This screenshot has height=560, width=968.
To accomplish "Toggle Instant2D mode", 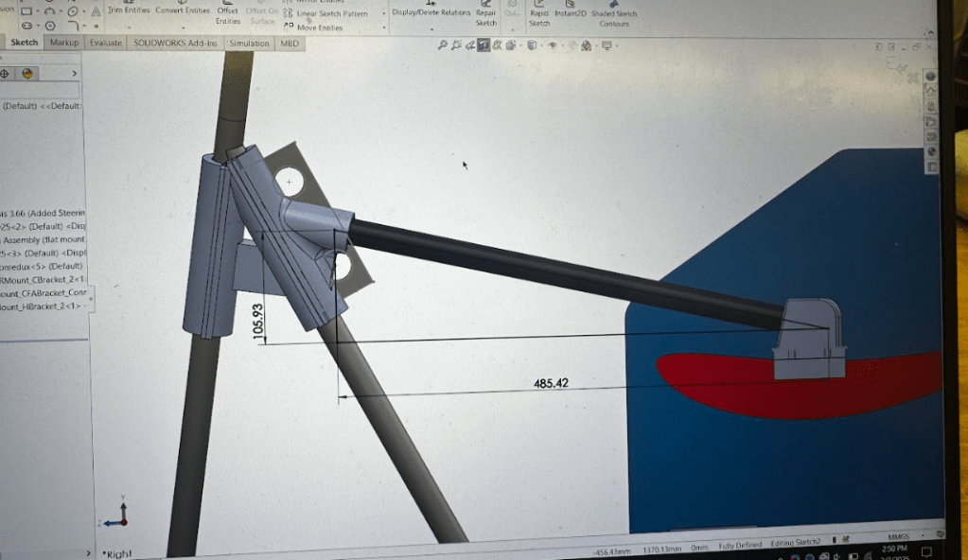I will pyautogui.click(x=570, y=14).
